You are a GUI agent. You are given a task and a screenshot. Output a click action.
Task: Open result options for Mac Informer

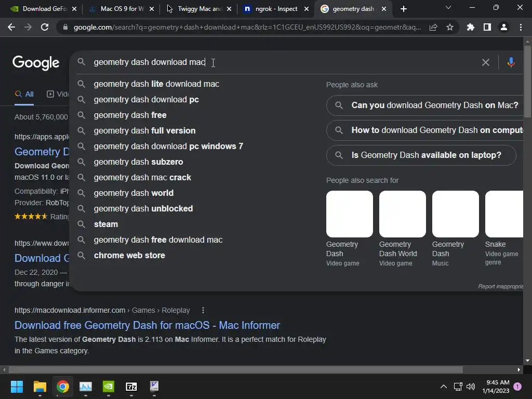coord(203,310)
